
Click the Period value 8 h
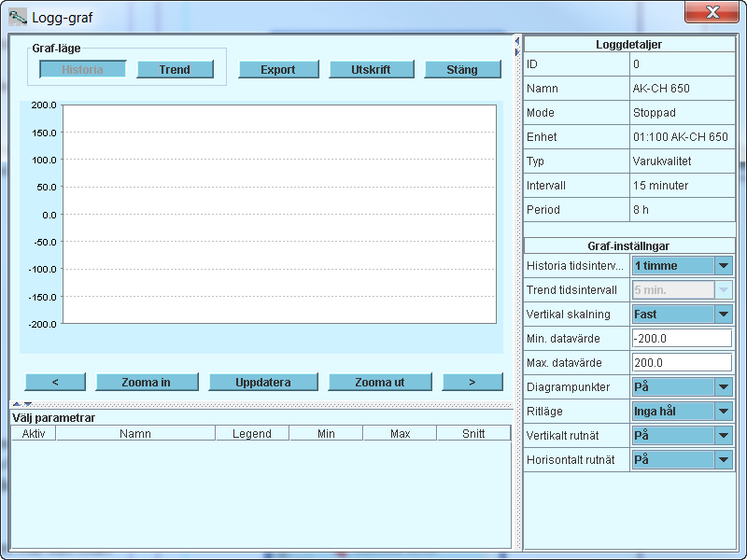click(x=641, y=210)
